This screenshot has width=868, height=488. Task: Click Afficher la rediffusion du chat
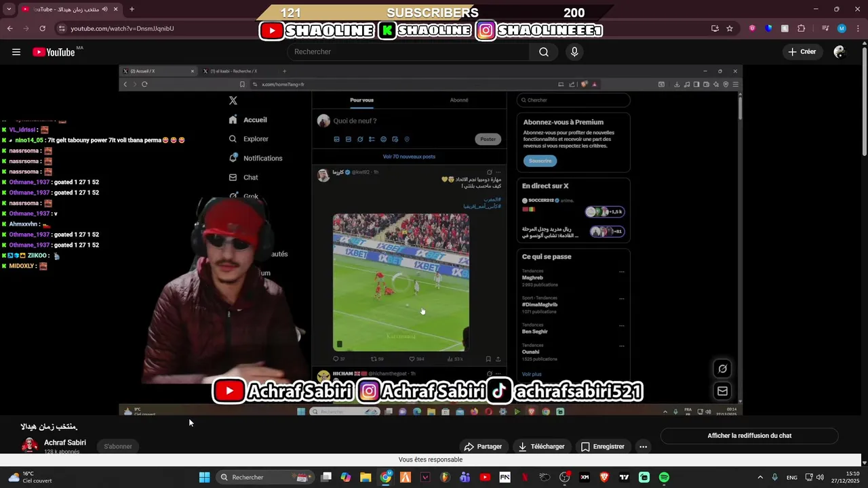point(749,436)
